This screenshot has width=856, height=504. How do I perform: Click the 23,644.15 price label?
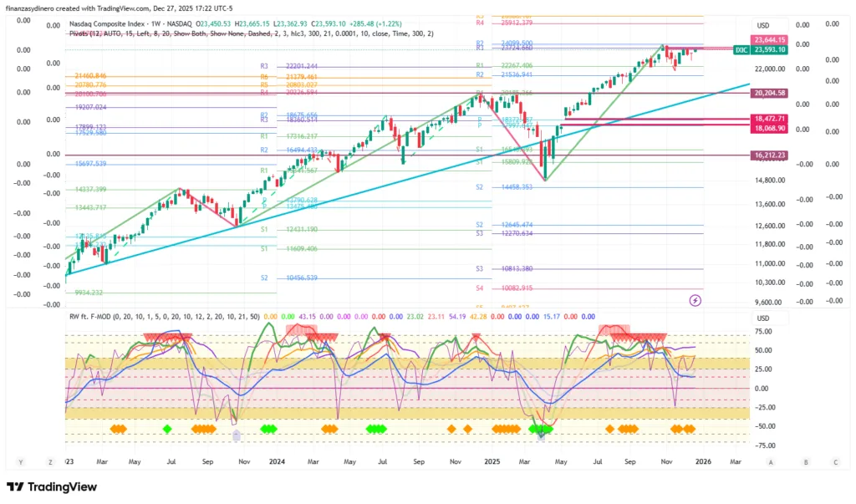coord(770,40)
